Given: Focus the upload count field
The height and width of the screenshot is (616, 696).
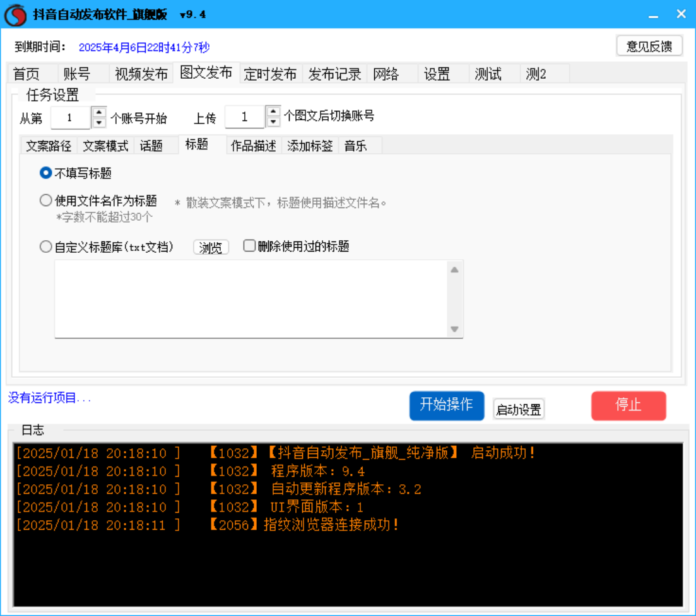Looking at the screenshot, I should [245, 117].
